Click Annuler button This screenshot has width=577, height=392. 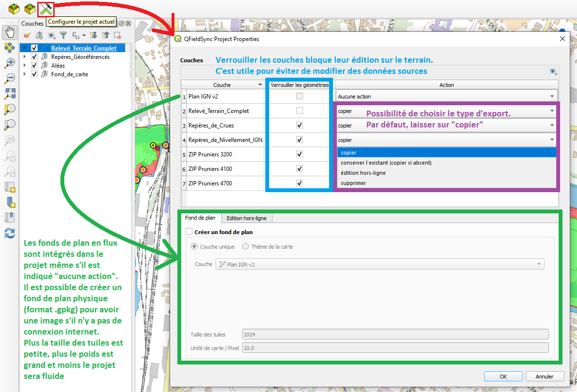545,376
